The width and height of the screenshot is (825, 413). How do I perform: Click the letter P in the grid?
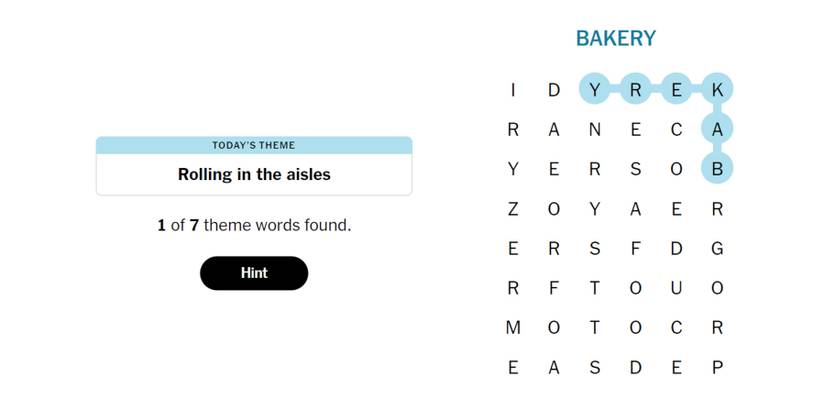(717, 368)
